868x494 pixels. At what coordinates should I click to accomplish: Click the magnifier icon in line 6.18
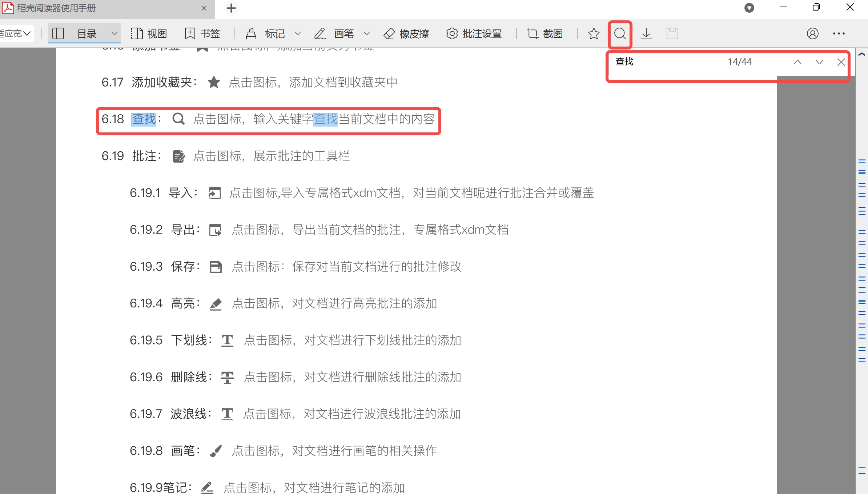[x=178, y=119]
